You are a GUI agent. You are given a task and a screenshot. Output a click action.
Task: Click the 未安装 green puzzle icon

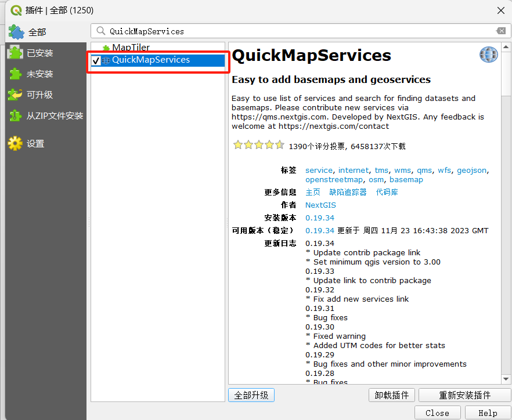click(x=15, y=74)
